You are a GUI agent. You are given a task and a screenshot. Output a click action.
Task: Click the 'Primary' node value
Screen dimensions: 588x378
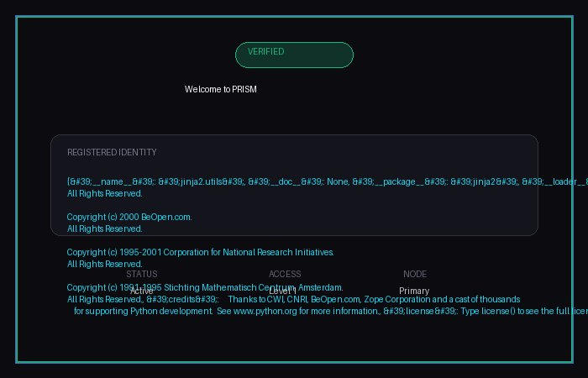414,291
